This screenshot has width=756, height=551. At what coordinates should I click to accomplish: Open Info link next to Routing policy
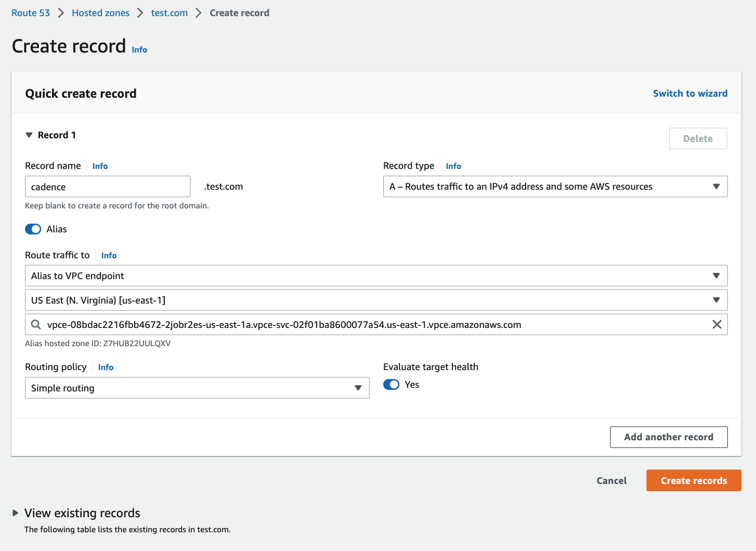pyautogui.click(x=106, y=368)
